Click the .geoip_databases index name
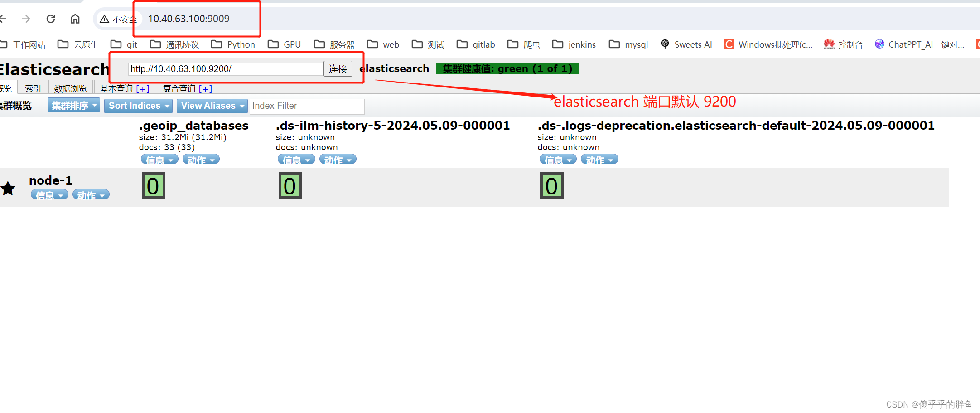The width and height of the screenshot is (980, 413). point(194,125)
